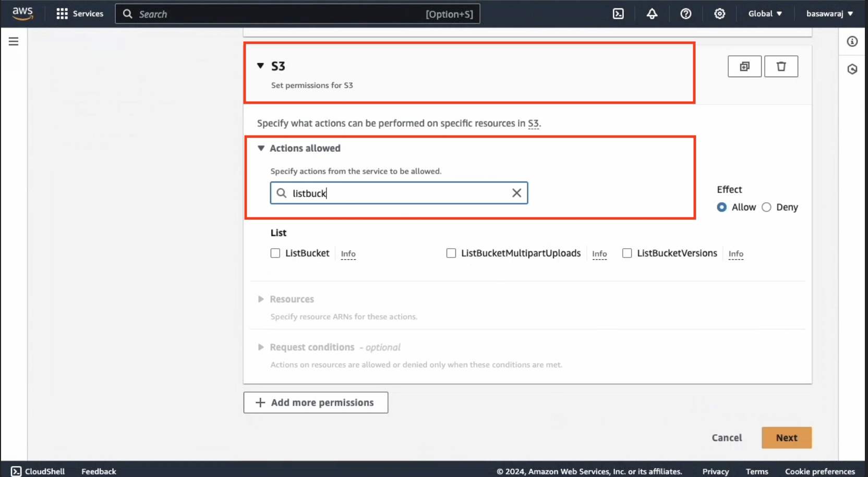Image resolution: width=868 pixels, height=477 pixels.
Task: Click the magnifier icon in the actions search
Action: [282, 193]
